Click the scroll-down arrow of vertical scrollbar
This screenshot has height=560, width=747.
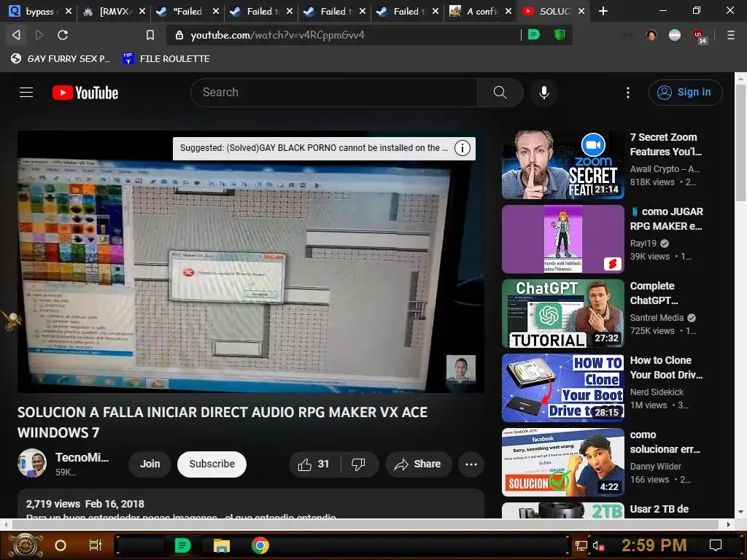point(740,512)
